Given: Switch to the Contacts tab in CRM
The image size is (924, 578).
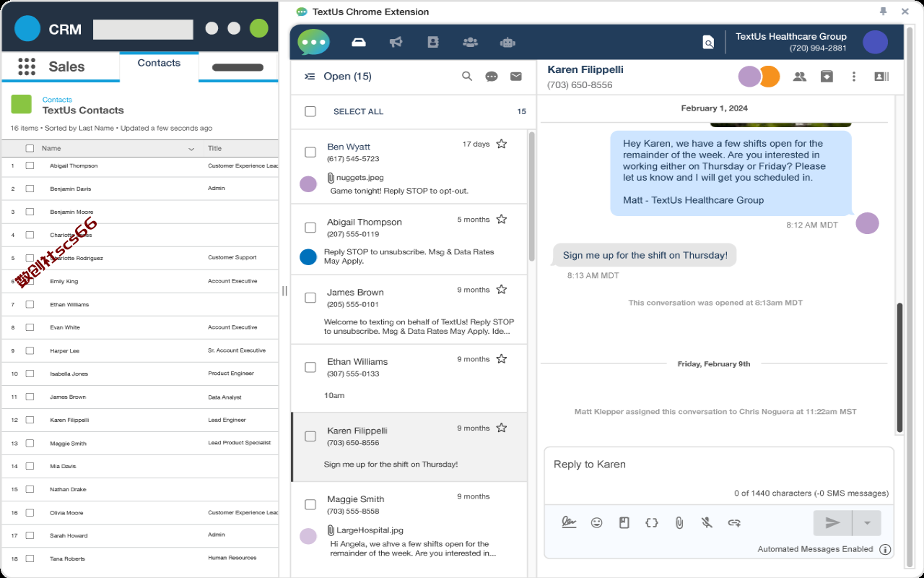Looking at the screenshot, I should click(159, 64).
